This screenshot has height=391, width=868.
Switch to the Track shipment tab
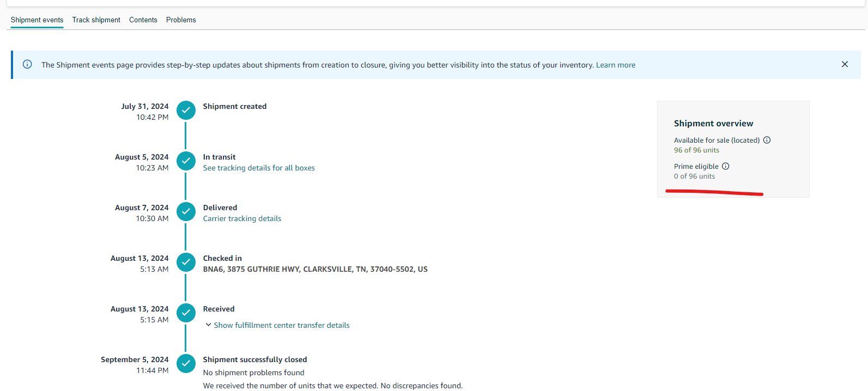coord(96,20)
